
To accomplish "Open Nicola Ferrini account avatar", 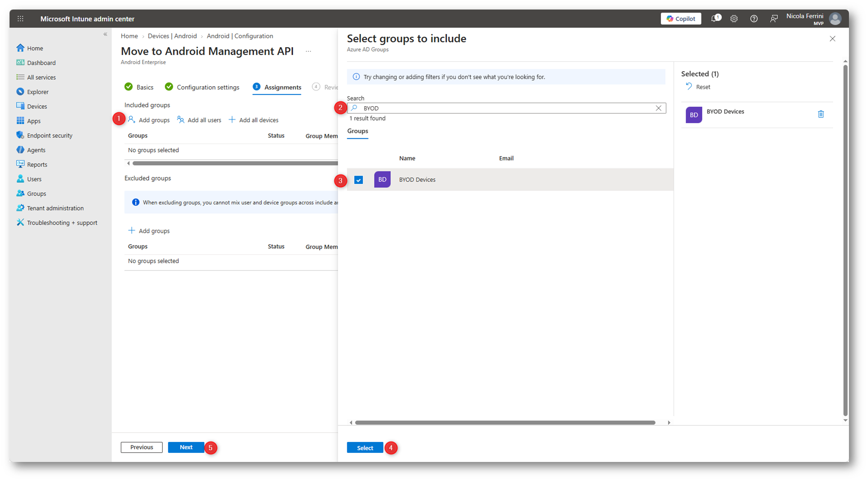I will [x=835, y=19].
